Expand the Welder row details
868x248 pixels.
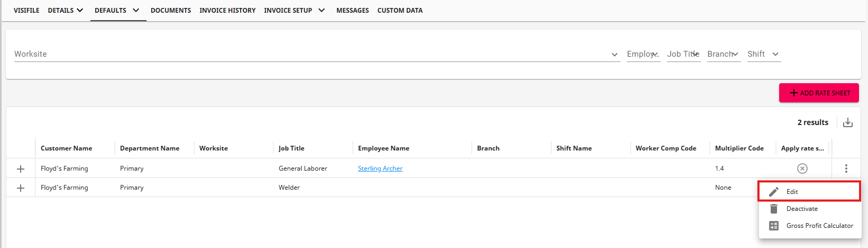click(21, 188)
